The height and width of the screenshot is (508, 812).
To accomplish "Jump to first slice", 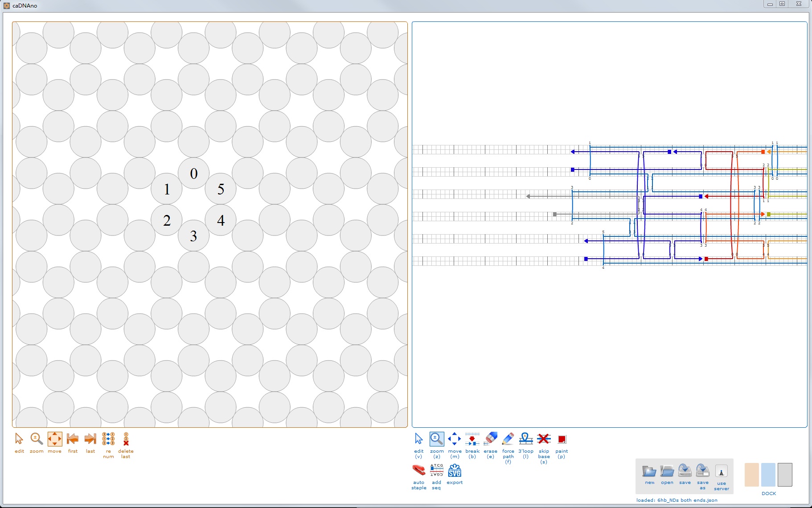I will [x=73, y=439].
